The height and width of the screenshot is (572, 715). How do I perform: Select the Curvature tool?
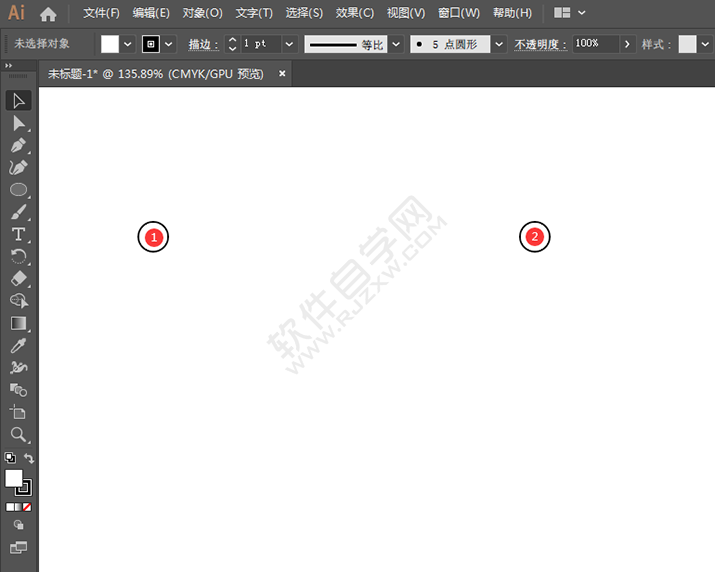18,168
